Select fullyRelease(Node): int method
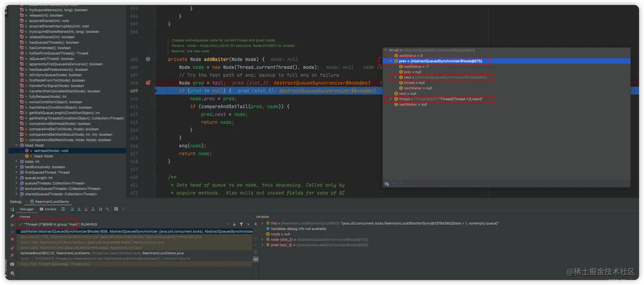This screenshot has width=644, height=285. coord(48,96)
